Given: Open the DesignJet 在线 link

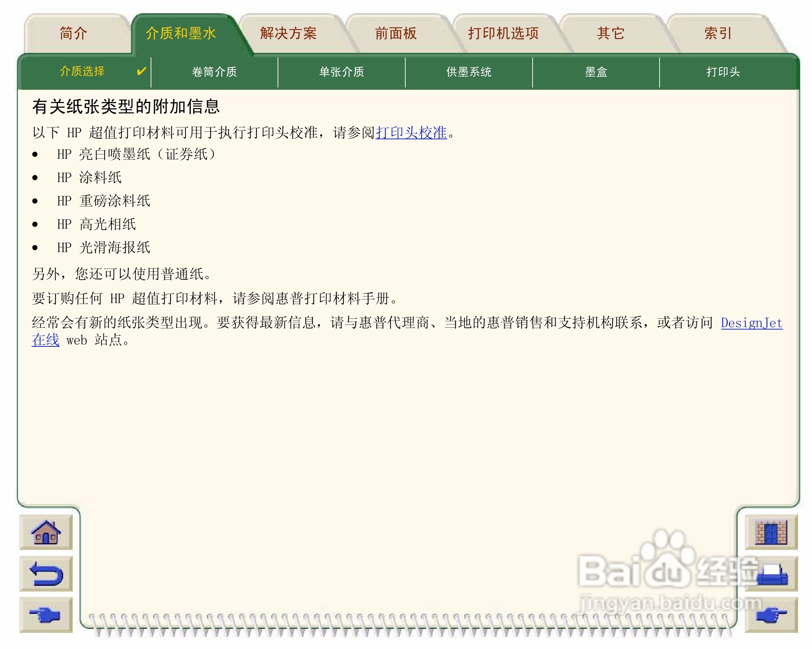Looking at the screenshot, I should [x=751, y=323].
